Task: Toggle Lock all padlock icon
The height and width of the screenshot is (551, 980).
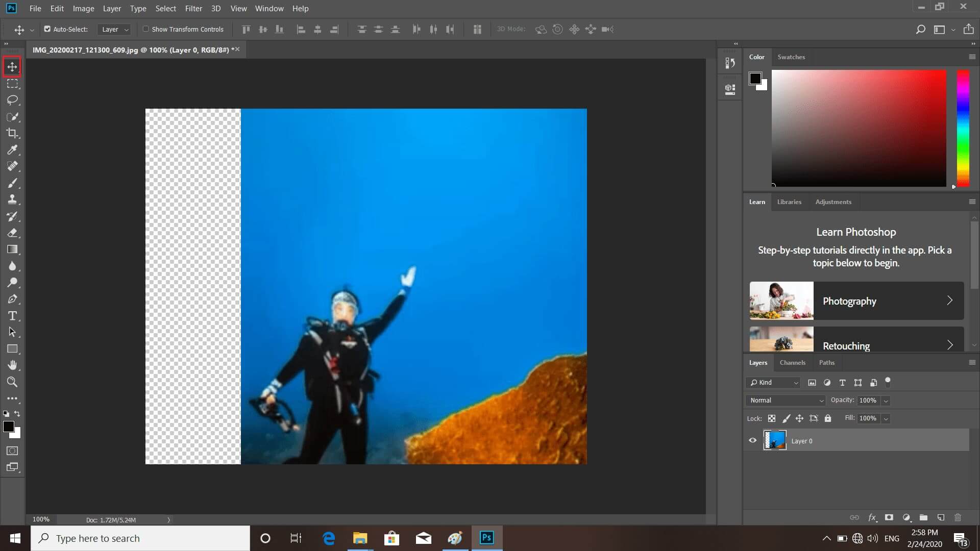Action: [x=828, y=418]
